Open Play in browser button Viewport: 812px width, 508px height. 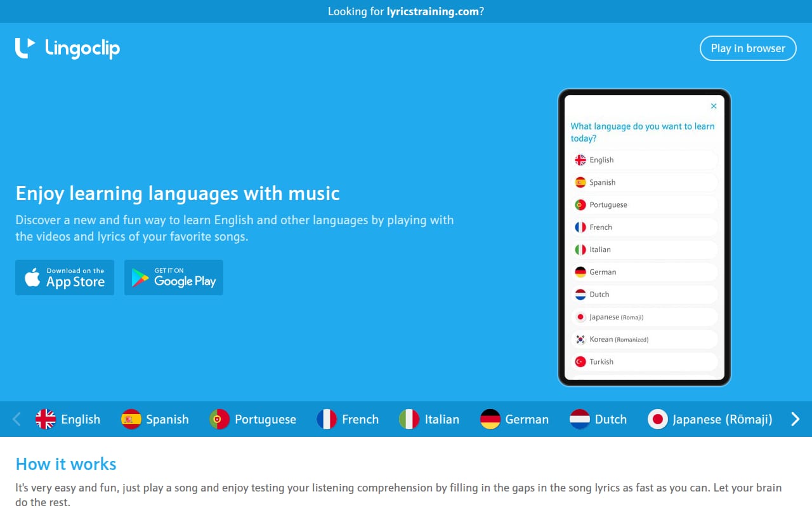[x=748, y=48]
